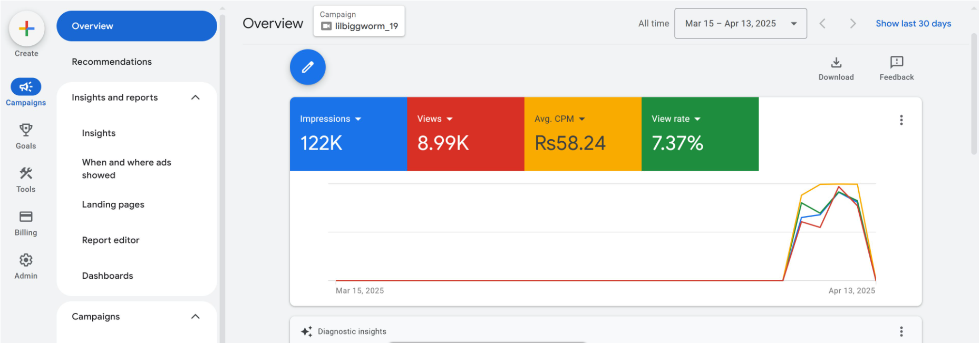
Task: Collapse the Insights and reports section
Action: (x=195, y=97)
